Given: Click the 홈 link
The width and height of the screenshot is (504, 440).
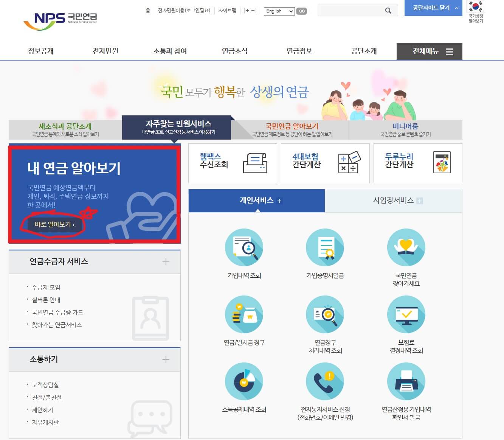Looking at the screenshot, I should pos(148,11).
